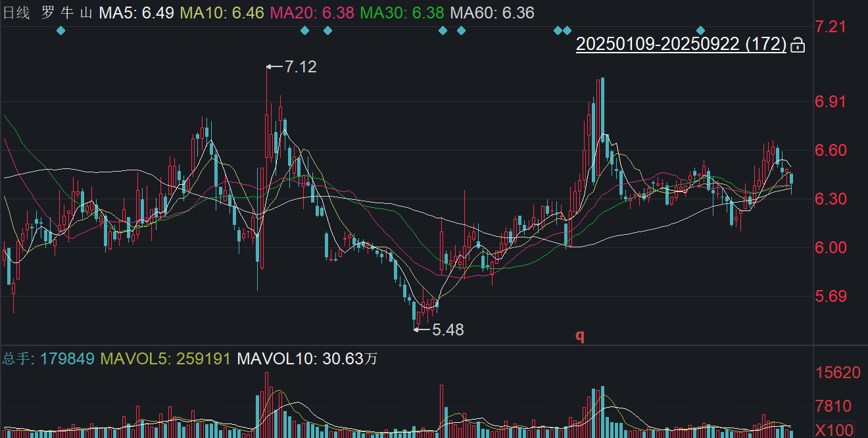
Task: Click the diamond marker directly under MA20 label
Action: coord(304,30)
